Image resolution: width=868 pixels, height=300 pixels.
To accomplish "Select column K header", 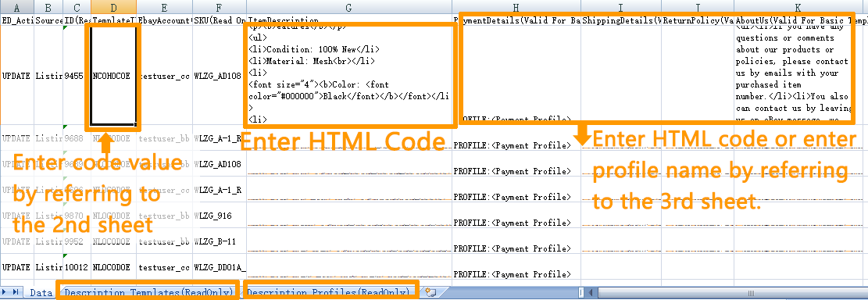I will point(798,8).
